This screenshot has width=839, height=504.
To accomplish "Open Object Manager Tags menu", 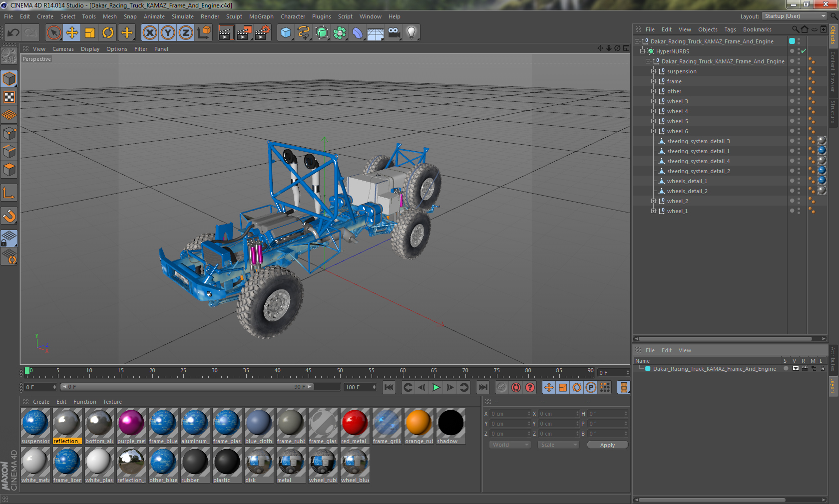I will 730,29.
